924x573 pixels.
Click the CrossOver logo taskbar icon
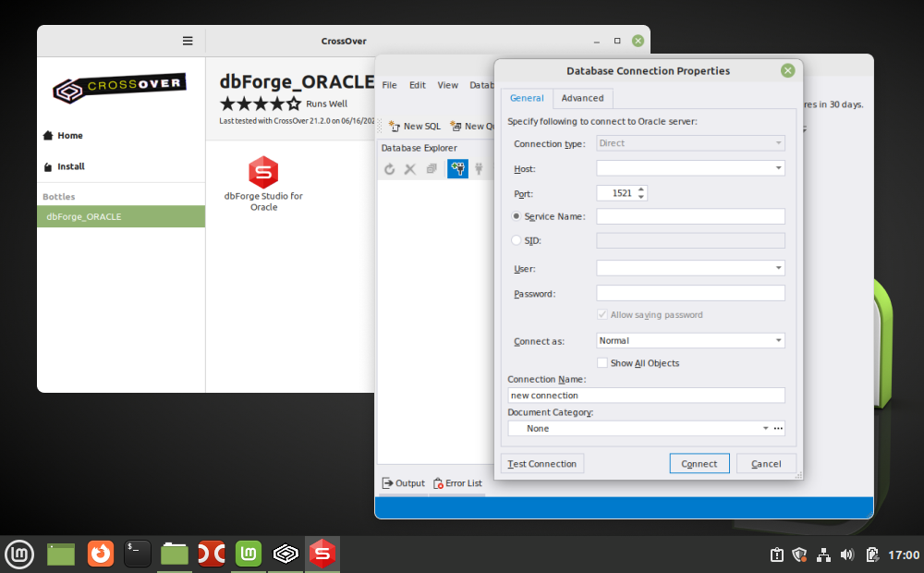(286, 555)
